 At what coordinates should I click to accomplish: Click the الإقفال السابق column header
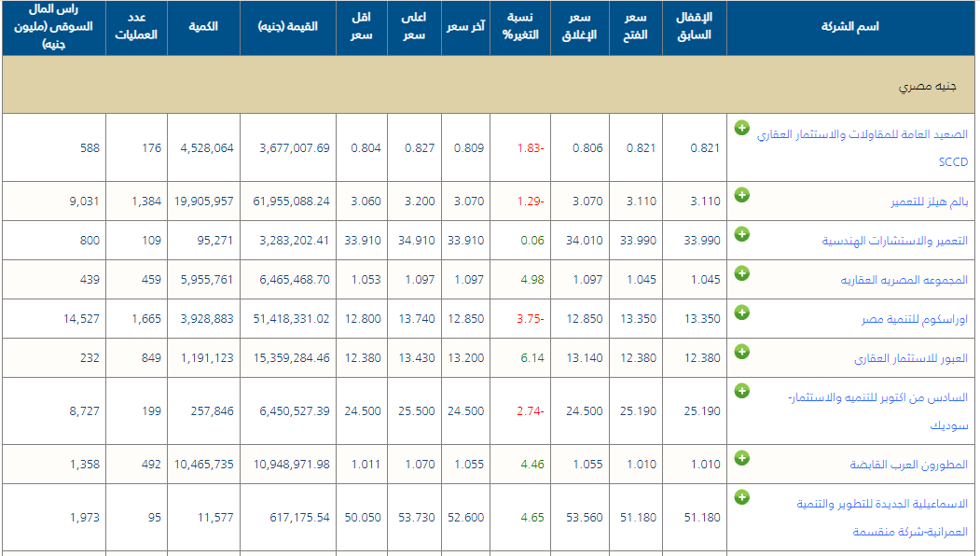point(695,27)
